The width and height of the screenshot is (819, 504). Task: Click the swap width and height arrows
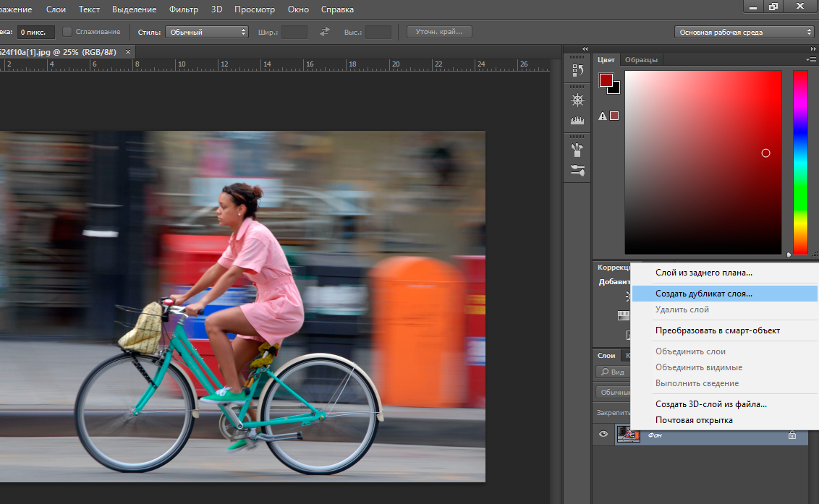tap(324, 32)
